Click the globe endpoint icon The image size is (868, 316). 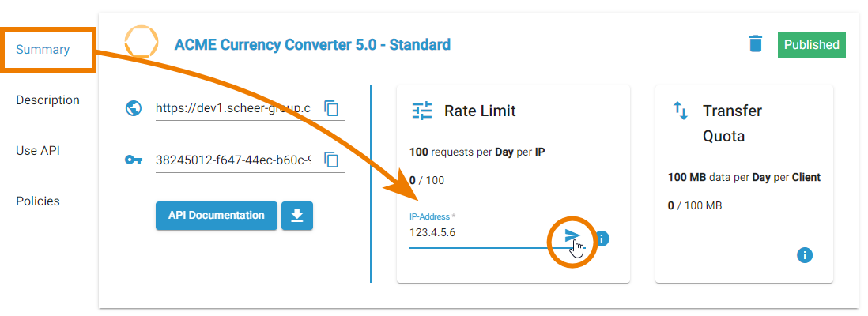[134, 108]
